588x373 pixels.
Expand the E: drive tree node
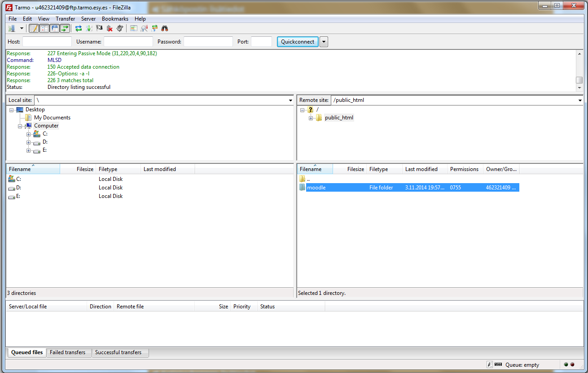tap(29, 150)
